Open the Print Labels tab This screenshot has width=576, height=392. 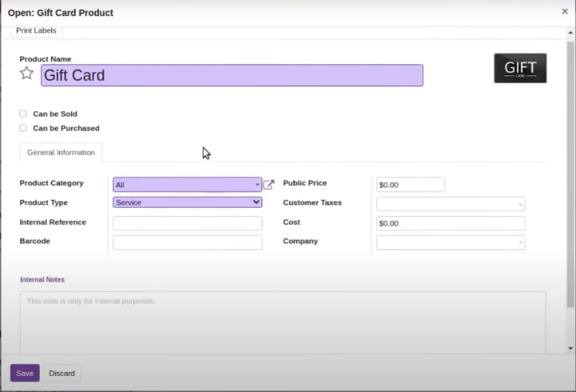pyautogui.click(x=36, y=30)
